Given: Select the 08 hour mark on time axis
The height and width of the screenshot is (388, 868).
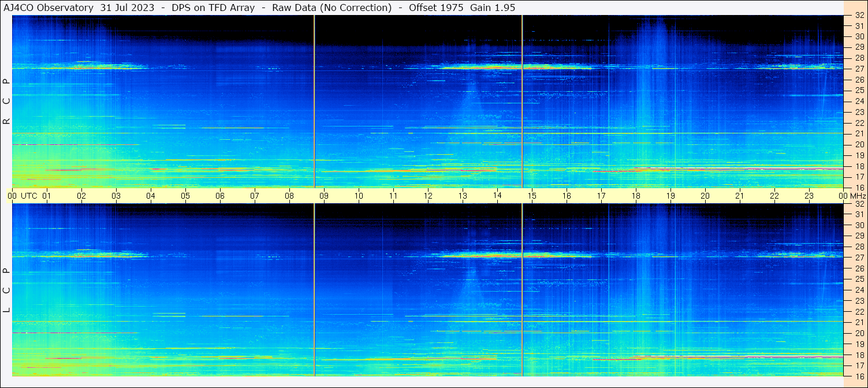Looking at the screenshot, I should point(289,196).
